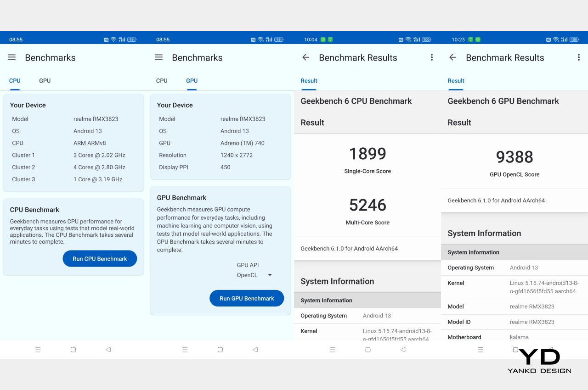Tap recent apps icon under CPU results screen
Image resolution: width=588 pixels, height=390 pixels.
(x=333, y=350)
